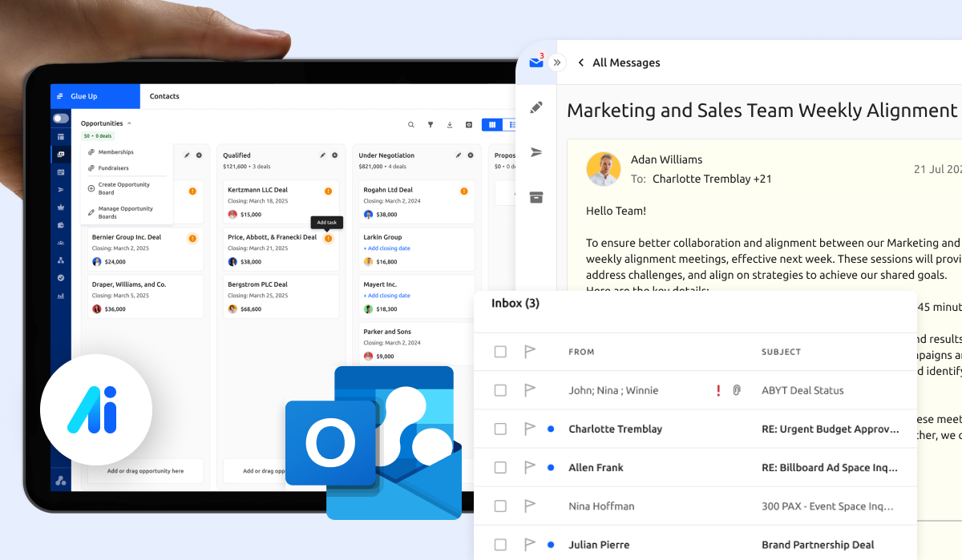Flag the Nina Hoffman email

tap(529, 506)
